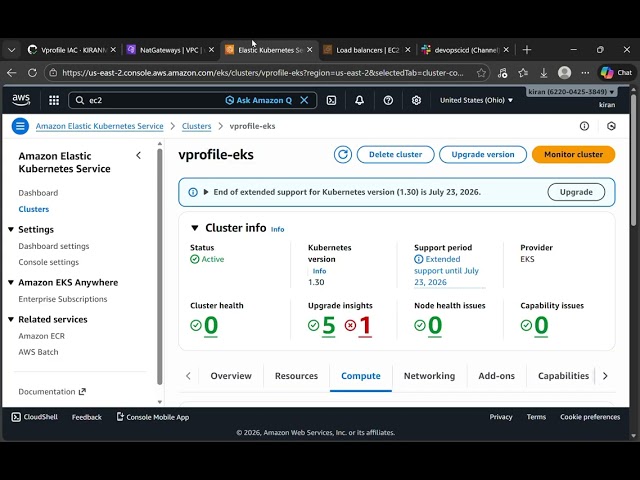Open Extended support until July 23 link
The width and height of the screenshot is (640, 480).
[447, 271]
